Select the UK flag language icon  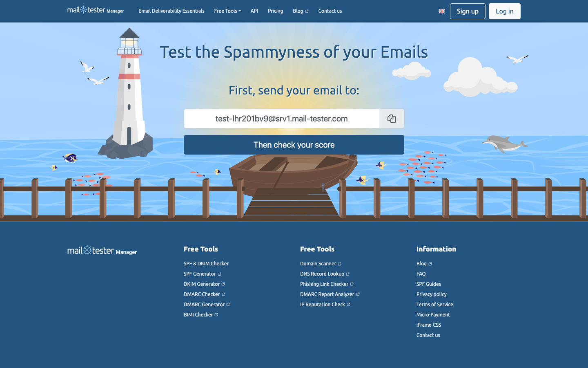441,11
